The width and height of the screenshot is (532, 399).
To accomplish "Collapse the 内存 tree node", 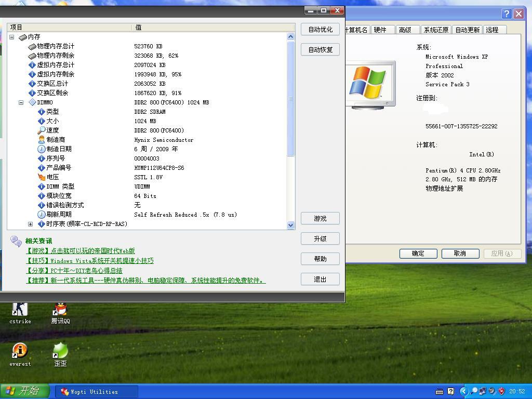I will [12, 37].
